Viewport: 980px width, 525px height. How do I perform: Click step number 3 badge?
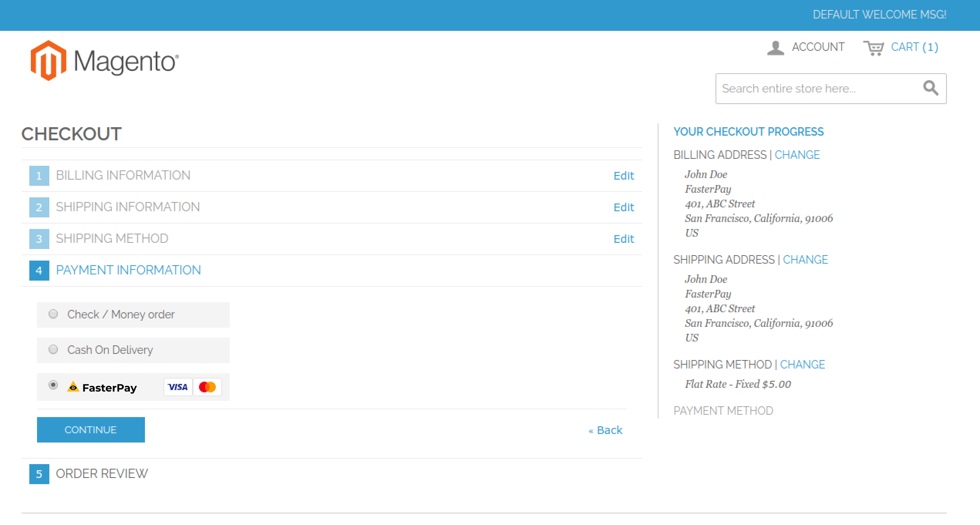(x=39, y=239)
